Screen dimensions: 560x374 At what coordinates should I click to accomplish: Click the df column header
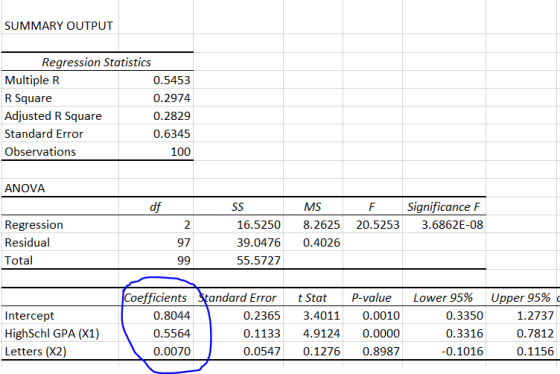tap(155, 207)
